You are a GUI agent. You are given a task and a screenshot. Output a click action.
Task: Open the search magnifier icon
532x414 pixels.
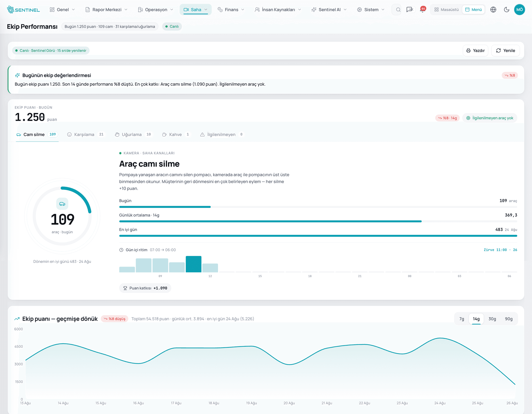398,10
